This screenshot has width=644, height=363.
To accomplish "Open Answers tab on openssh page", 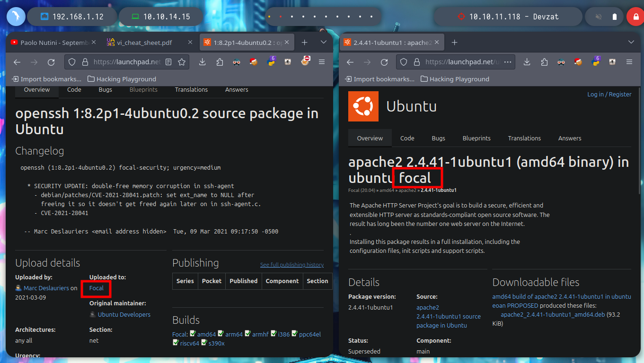I will 237,89.
